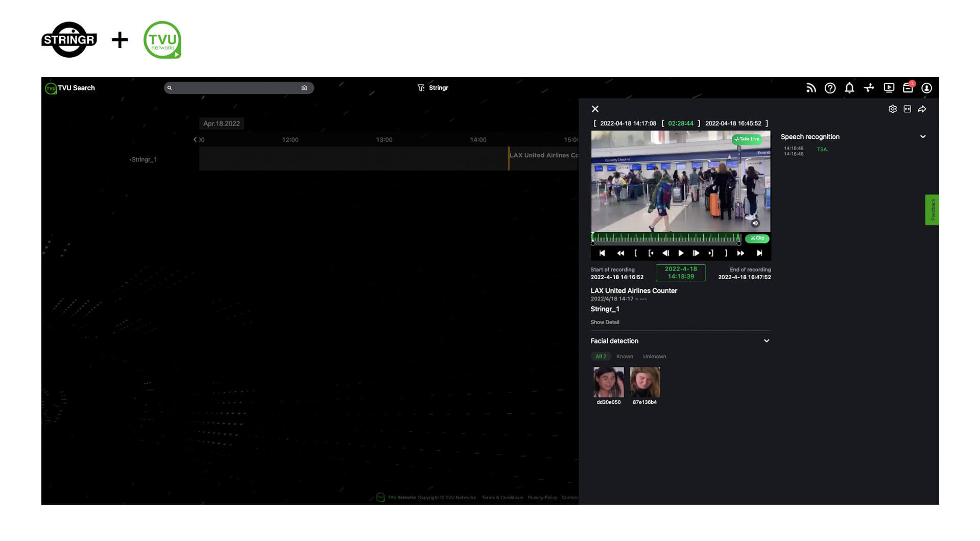This screenshot has width=980, height=541.
Task: Click the Clip button
Action: click(x=757, y=238)
